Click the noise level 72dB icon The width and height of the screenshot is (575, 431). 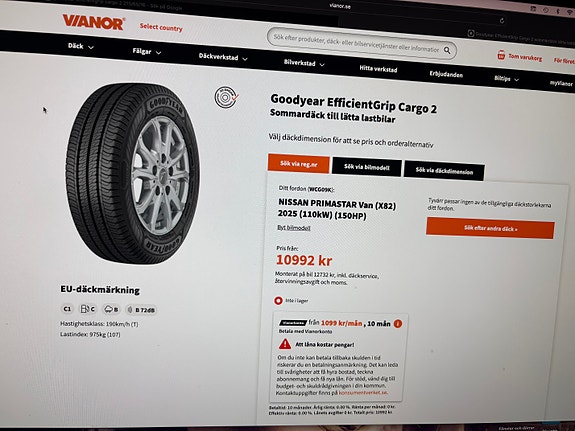click(141, 310)
